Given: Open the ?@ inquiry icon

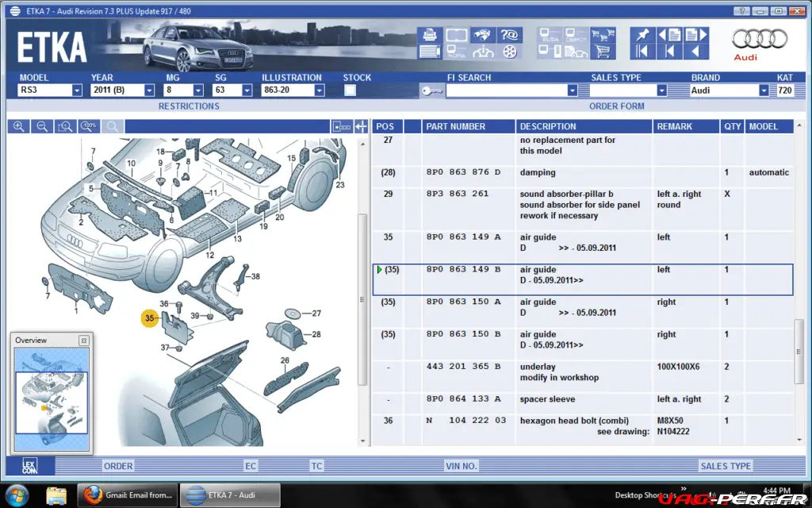Looking at the screenshot, I should tap(510, 35).
